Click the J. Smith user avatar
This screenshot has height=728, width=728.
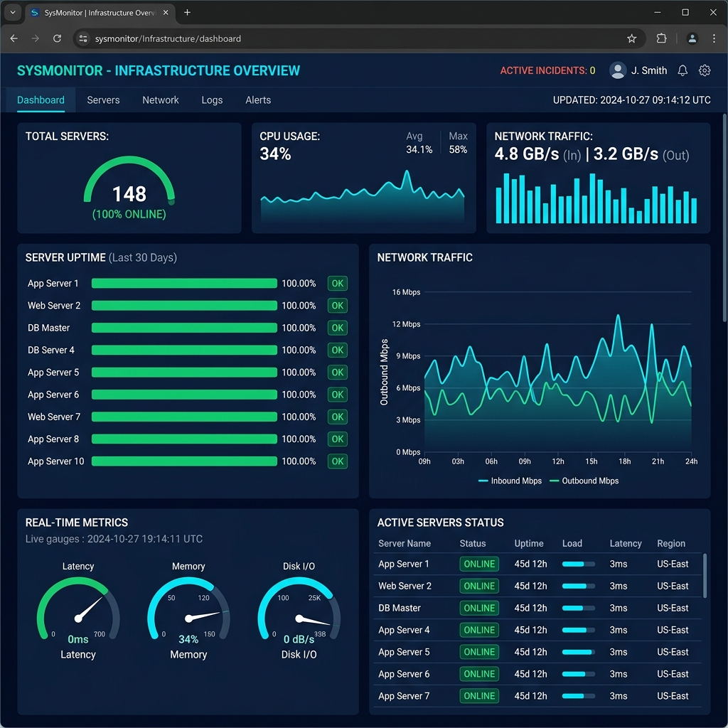pyautogui.click(x=618, y=70)
